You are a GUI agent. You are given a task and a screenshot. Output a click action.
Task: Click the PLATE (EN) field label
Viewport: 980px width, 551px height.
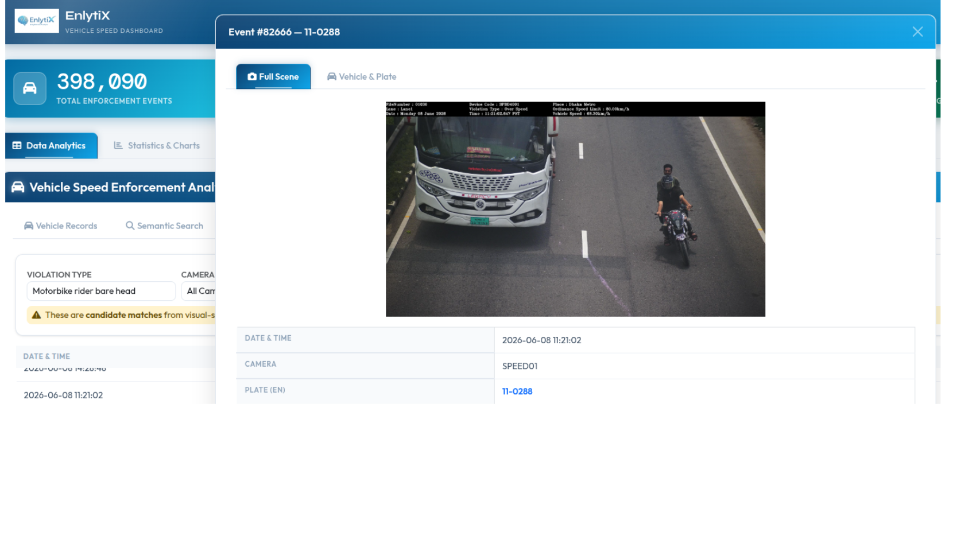pos(265,390)
